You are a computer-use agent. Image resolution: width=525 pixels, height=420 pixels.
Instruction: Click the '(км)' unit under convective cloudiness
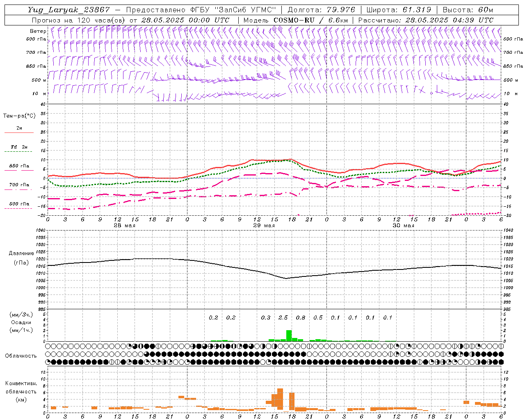(21, 399)
